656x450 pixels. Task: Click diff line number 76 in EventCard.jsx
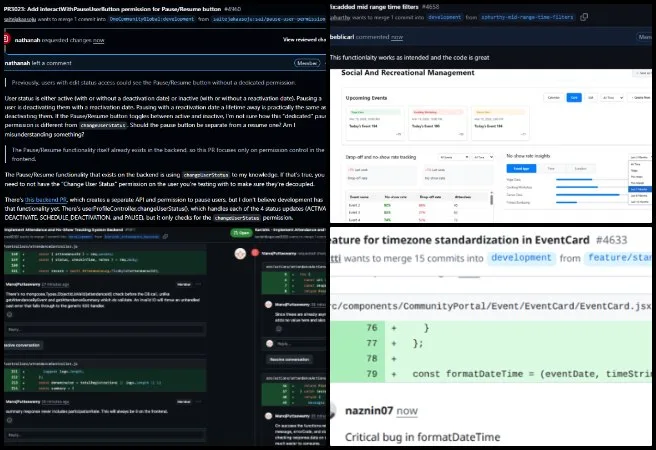click(372, 327)
